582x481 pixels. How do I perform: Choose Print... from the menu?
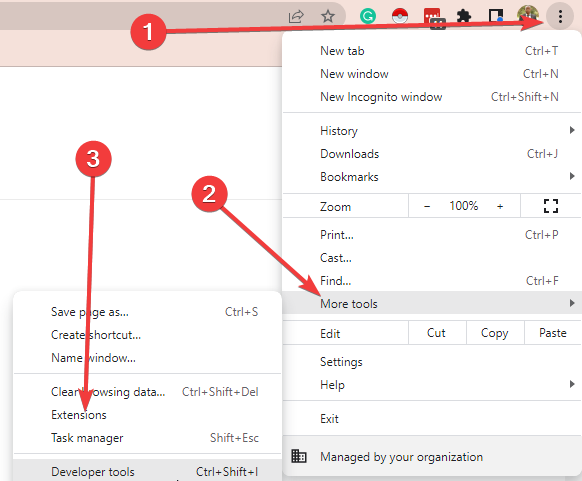(432, 235)
